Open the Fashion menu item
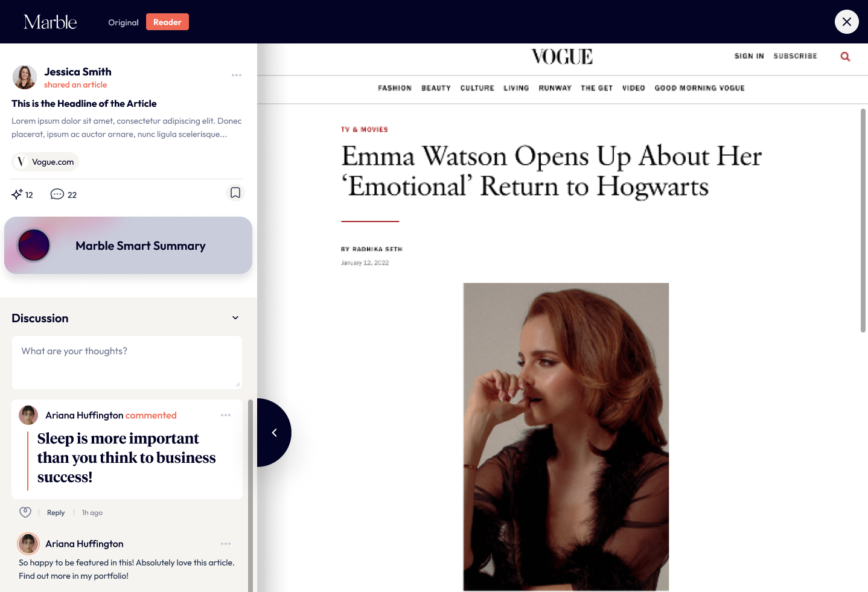Screen dimensions: 868x592 (x=395, y=88)
